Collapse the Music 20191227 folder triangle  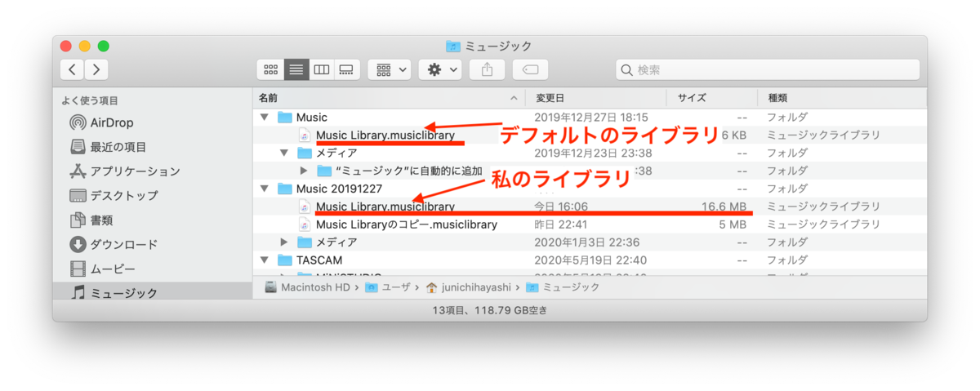click(264, 189)
